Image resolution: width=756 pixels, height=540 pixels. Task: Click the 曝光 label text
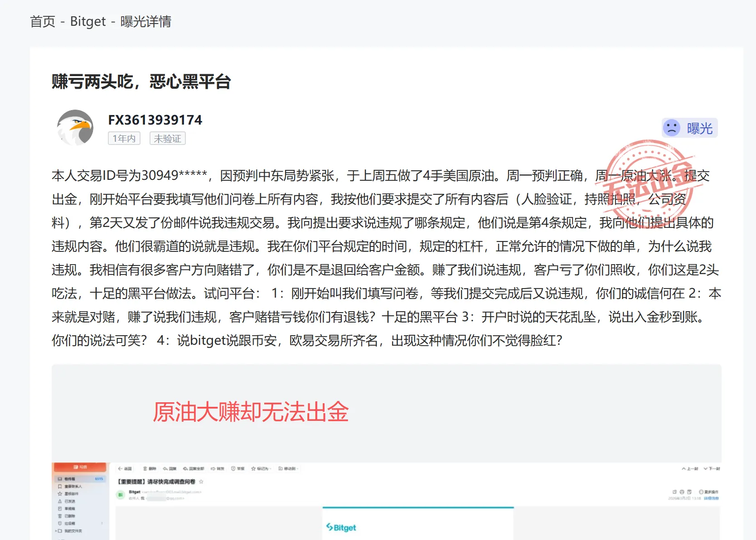tap(700, 128)
